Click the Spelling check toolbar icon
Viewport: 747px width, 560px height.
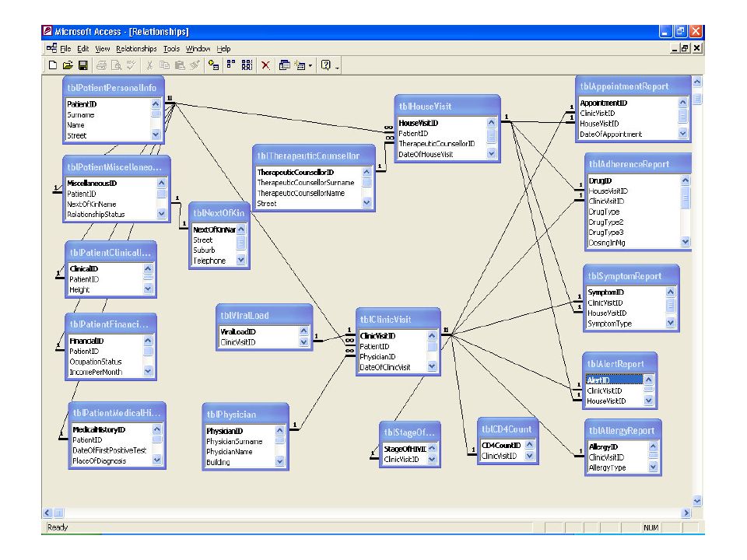[132, 65]
